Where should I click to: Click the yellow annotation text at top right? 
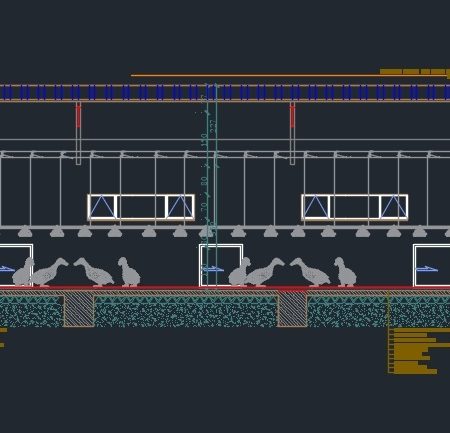[414, 72]
